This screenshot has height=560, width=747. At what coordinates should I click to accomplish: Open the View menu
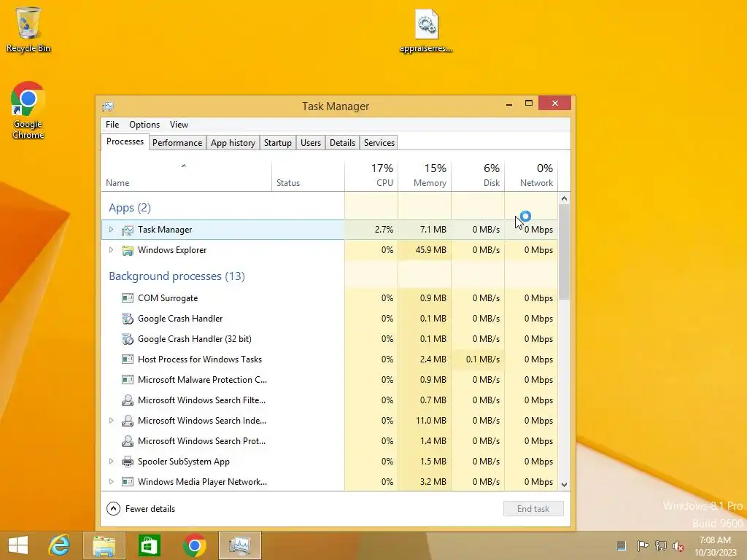(x=179, y=125)
